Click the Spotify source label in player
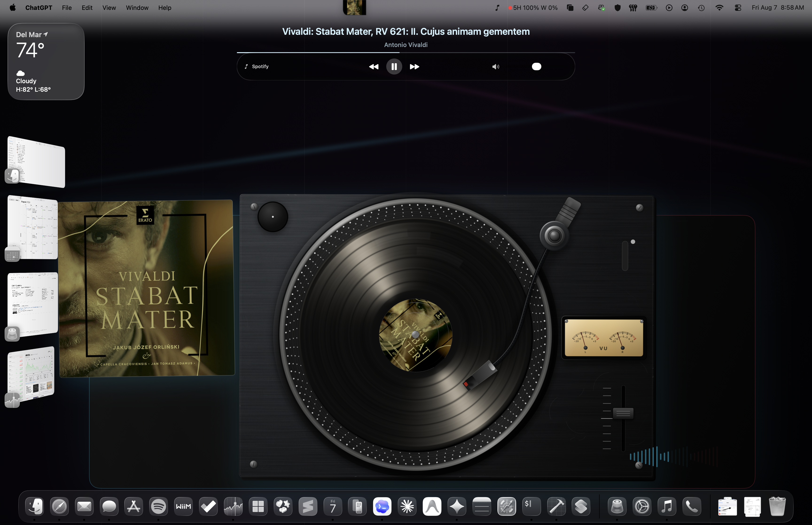Viewport: 812px width, 525px height. [257, 67]
